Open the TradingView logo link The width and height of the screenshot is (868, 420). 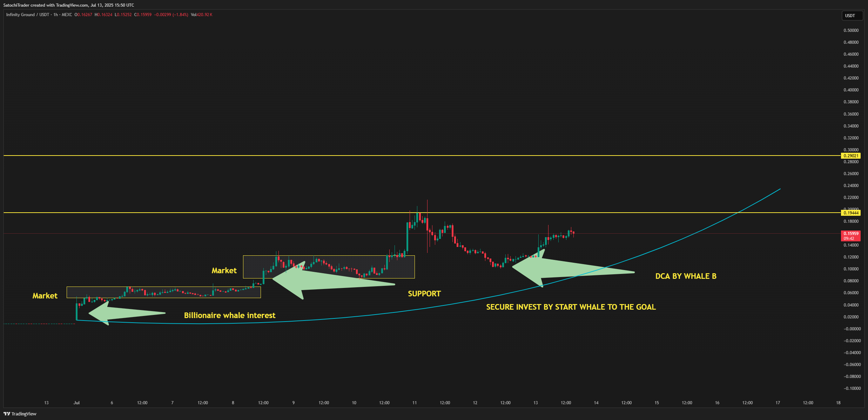click(x=20, y=414)
